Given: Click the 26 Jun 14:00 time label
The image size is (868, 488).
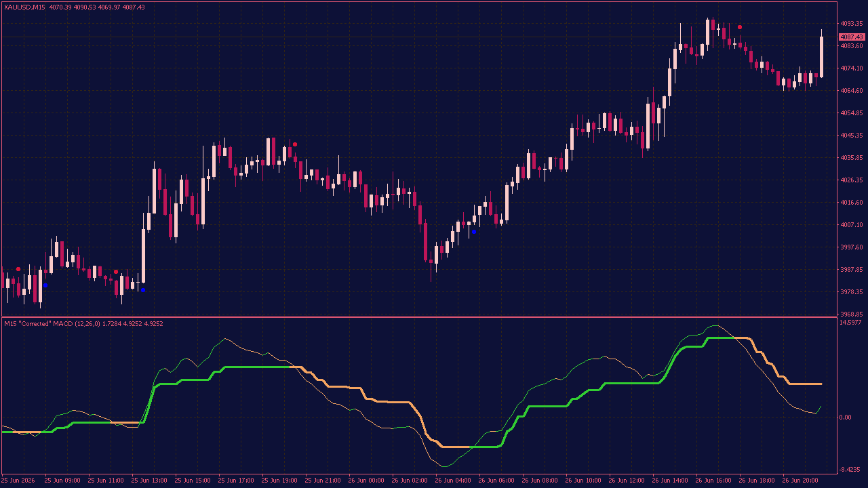Looking at the screenshot, I should [671, 480].
